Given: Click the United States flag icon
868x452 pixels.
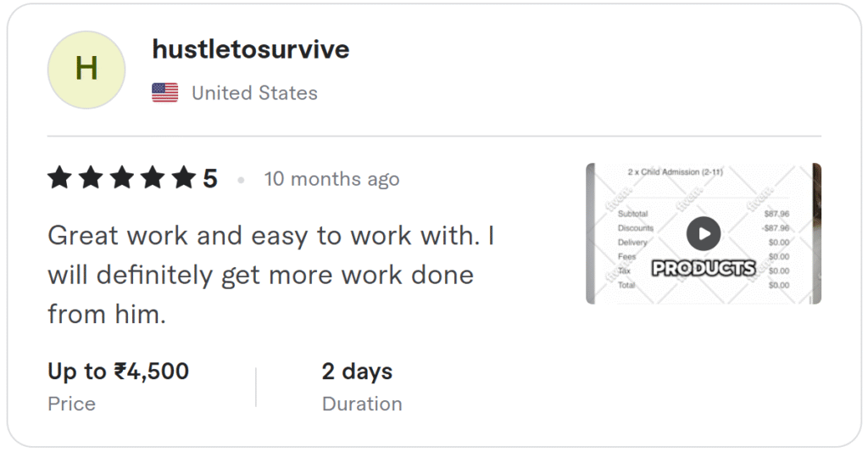Looking at the screenshot, I should (x=164, y=93).
